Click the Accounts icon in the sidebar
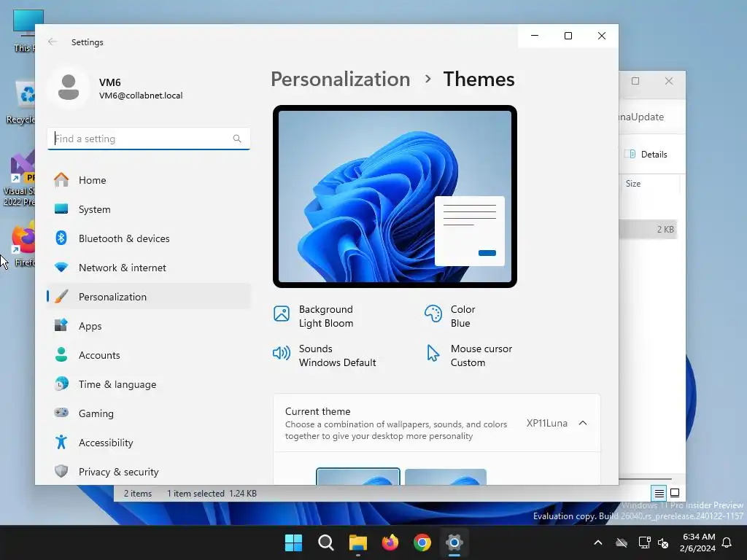 [x=61, y=355]
